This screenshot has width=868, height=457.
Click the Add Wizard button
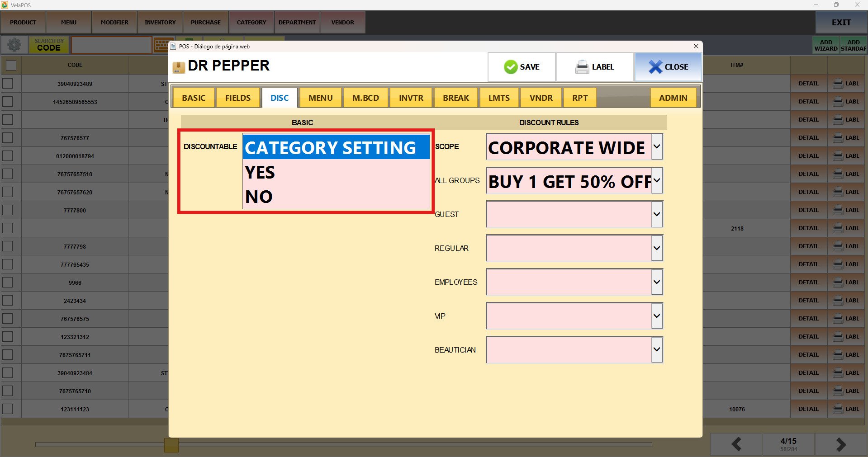(x=825, y=45)
